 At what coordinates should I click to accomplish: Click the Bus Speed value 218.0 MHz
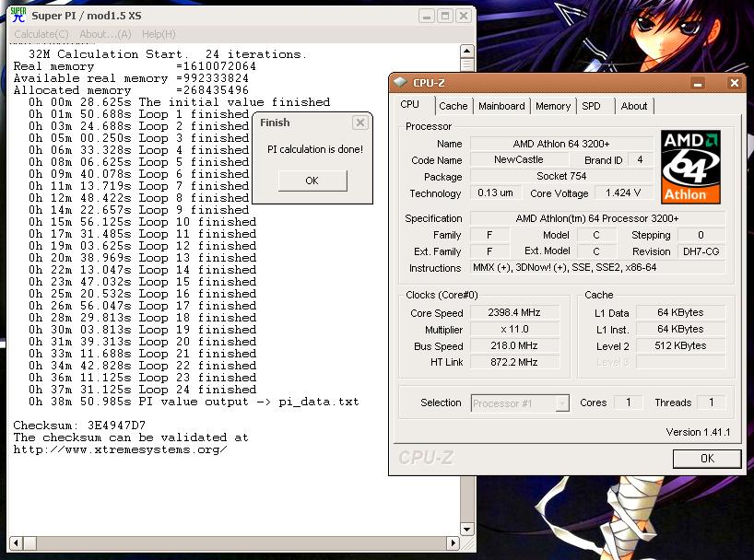(x=514, y=345)
